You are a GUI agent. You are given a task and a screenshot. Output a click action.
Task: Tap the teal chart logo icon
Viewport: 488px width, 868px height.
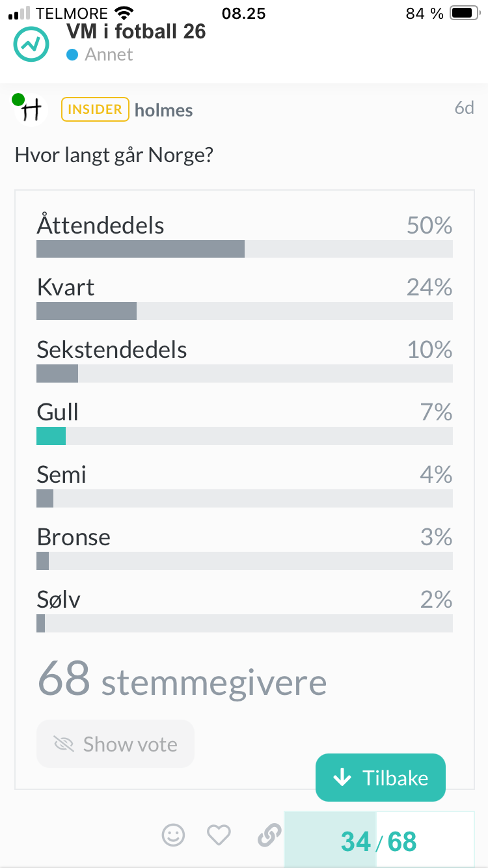point(31,44)
